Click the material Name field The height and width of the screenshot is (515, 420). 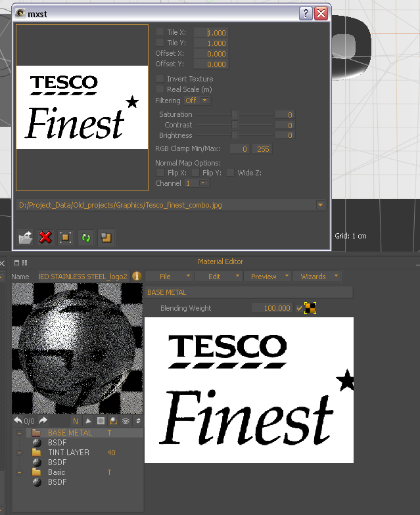pos(83,277)
